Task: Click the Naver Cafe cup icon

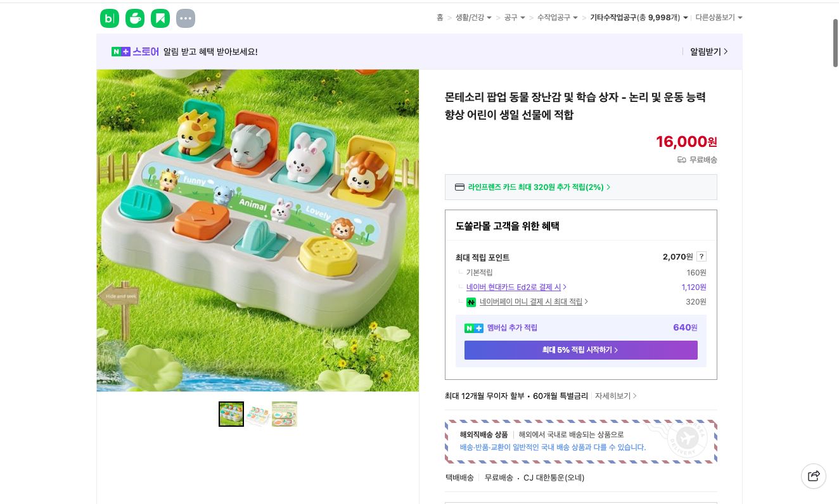Action: 135,18
